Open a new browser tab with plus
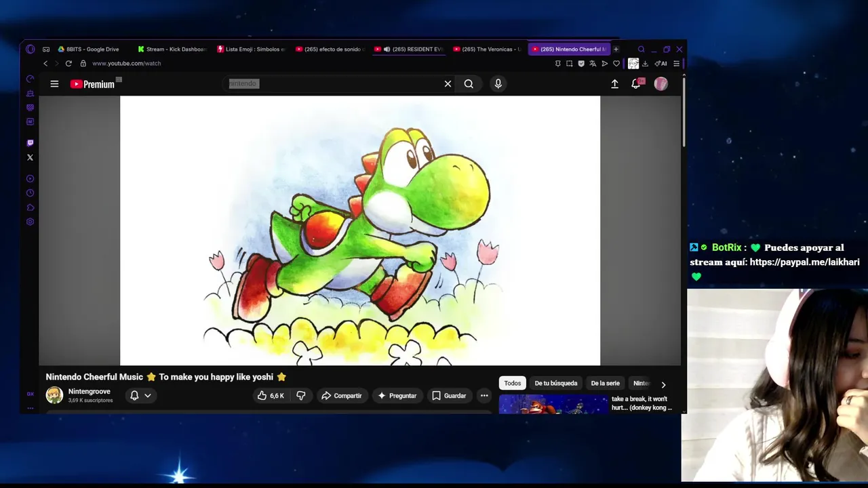The image size is (868, 488). click(616, 49)
